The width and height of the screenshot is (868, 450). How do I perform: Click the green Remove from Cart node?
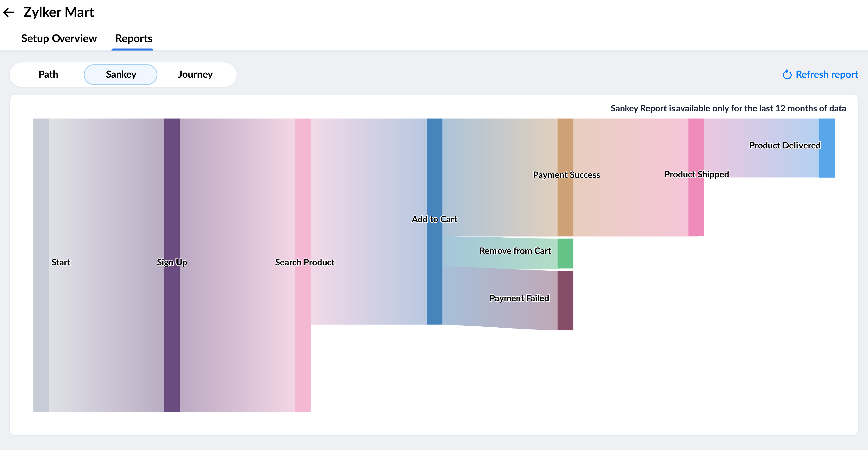[565, 253]
